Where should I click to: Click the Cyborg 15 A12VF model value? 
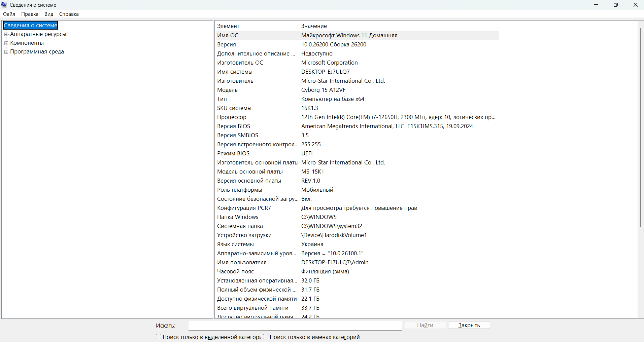tap(323, 90)
